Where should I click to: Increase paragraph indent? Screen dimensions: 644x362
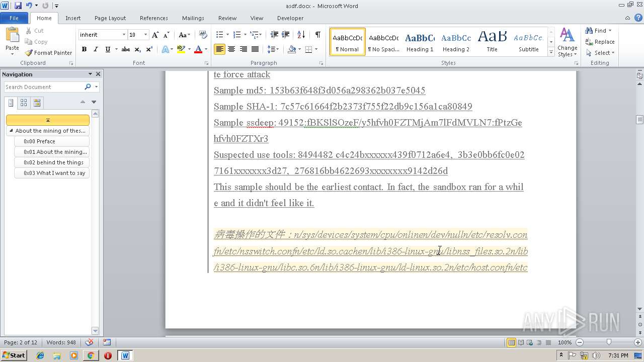(x=286, y=35)
